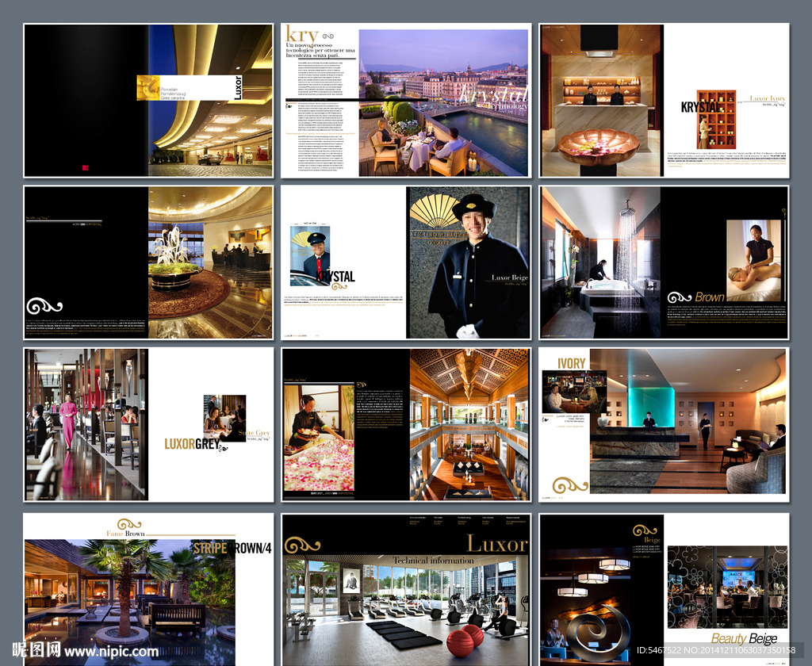Open the Luxor Technical information gym spread
Image resolution: width=812 pixels, height=666 pixels.
point(405,589)
